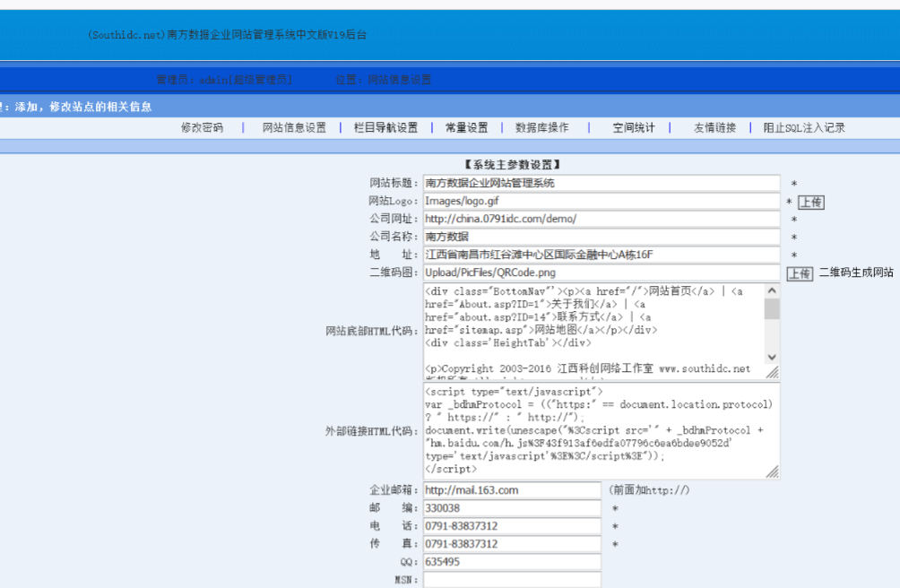The height and width of the screenshot is (588, 900).
Task: Click the 地址 address input field
Action: [x=601, y=254]
